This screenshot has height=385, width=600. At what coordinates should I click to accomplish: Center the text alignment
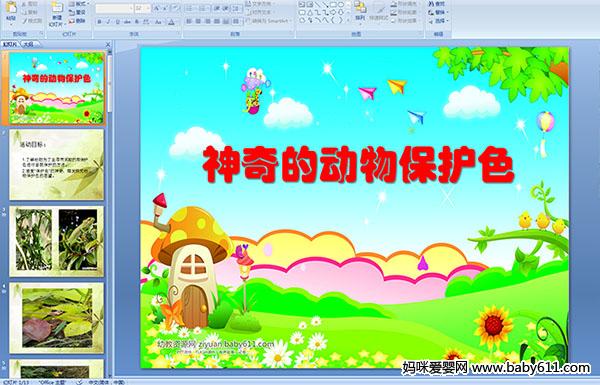point(198,21)
